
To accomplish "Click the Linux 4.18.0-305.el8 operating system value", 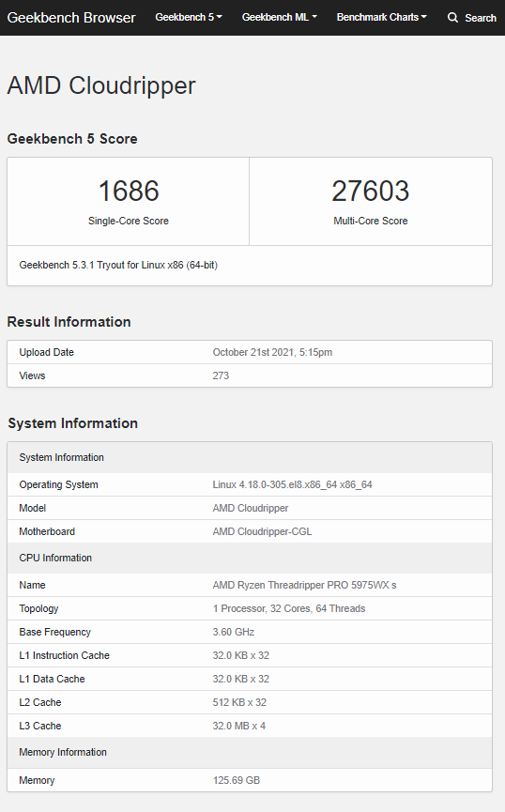I will pyautogui.click(x=292, y=484).
